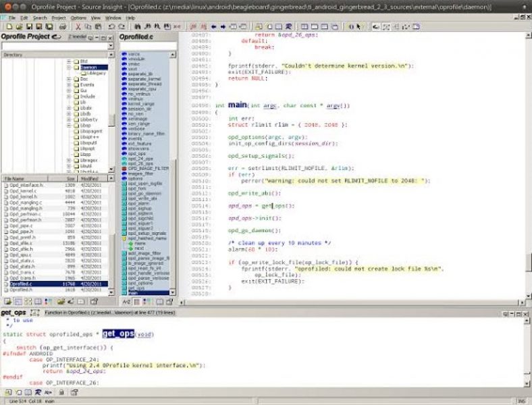Screen dimensions: 532x405
Task: Sort files by Size column header
Action: (x=69, y=178)
